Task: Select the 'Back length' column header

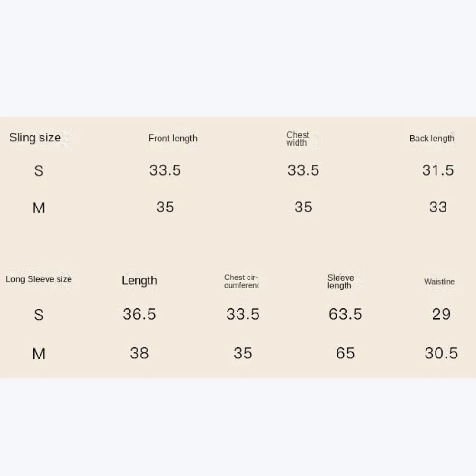Action: click(x=432, y=139)
